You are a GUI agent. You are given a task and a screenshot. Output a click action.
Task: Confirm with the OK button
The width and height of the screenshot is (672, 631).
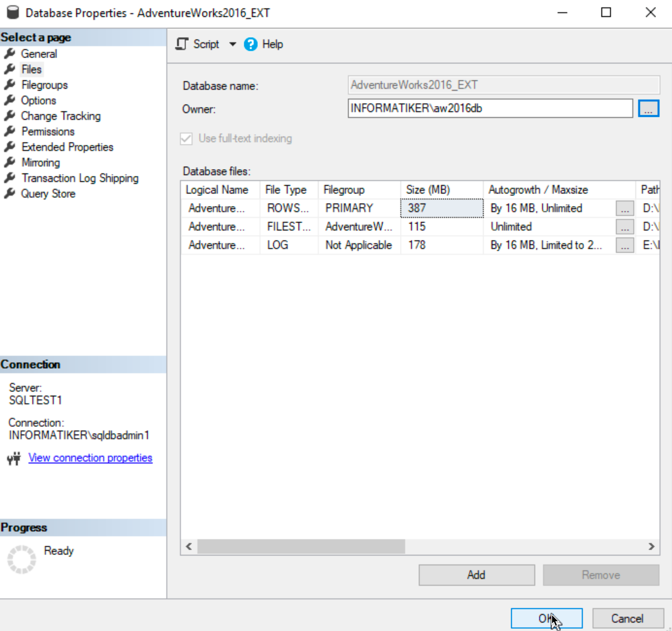pos(546,618)
